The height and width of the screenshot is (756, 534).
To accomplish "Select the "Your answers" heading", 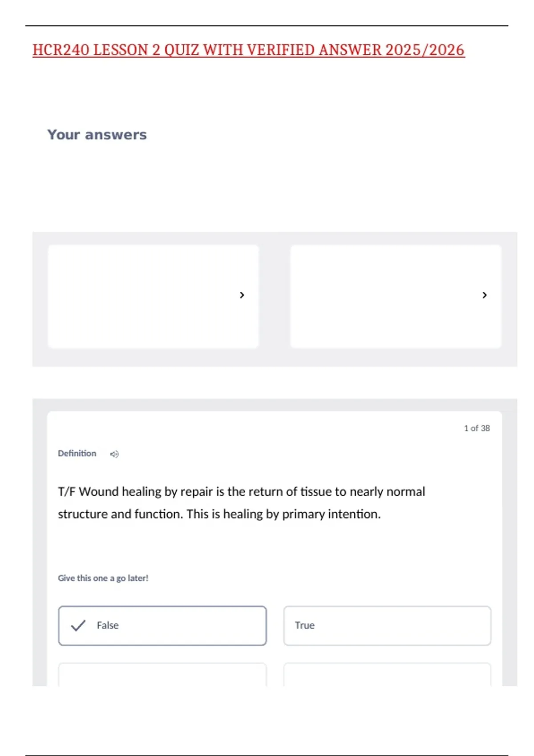I will click(x=97, y=135).
